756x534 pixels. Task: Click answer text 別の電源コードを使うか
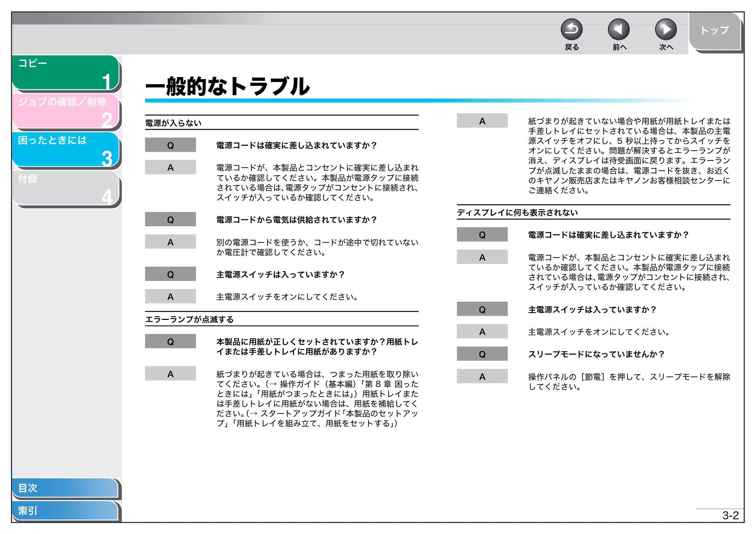click(x=317, y=247)
